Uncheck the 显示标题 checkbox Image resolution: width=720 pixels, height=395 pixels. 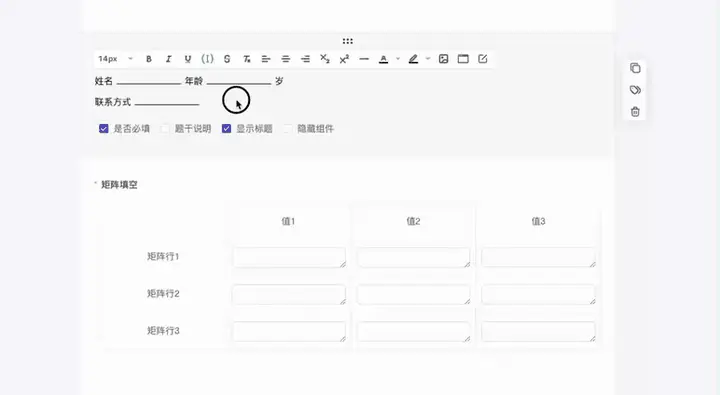[x=226, y=129]
